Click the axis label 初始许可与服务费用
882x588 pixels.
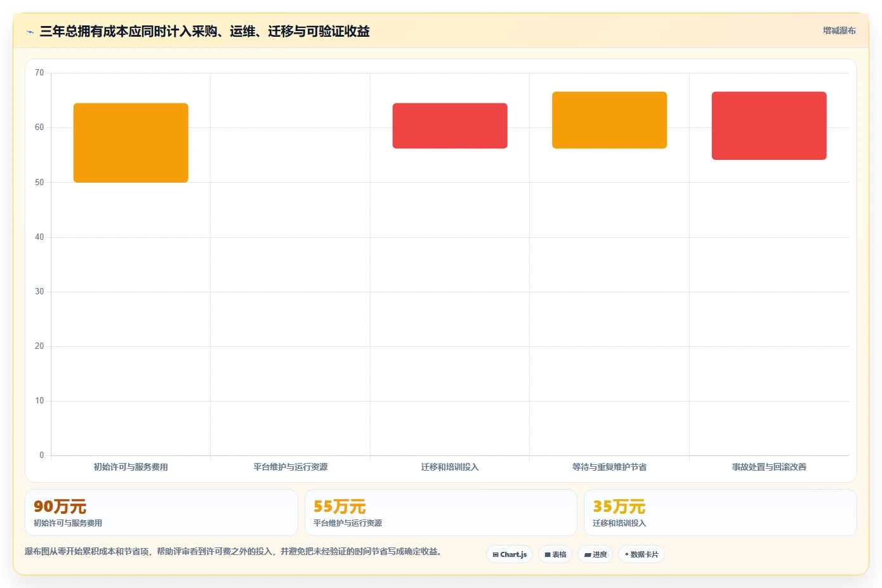(131, 467)
